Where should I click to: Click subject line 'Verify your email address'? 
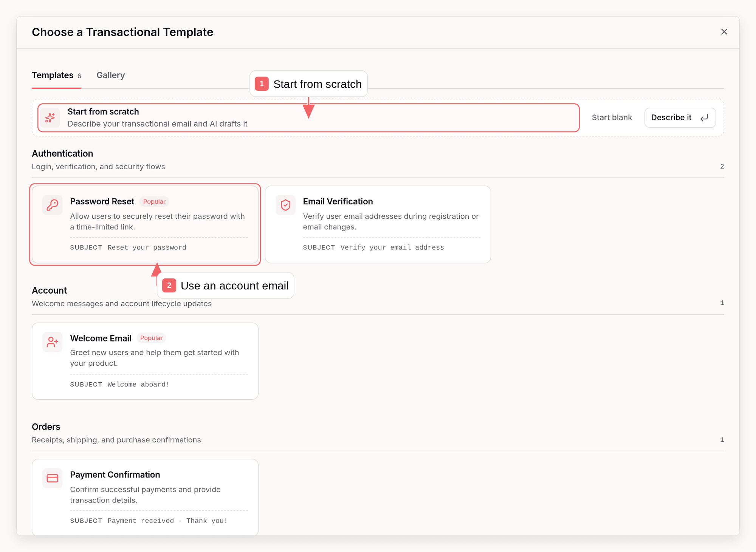pos(392,247)
